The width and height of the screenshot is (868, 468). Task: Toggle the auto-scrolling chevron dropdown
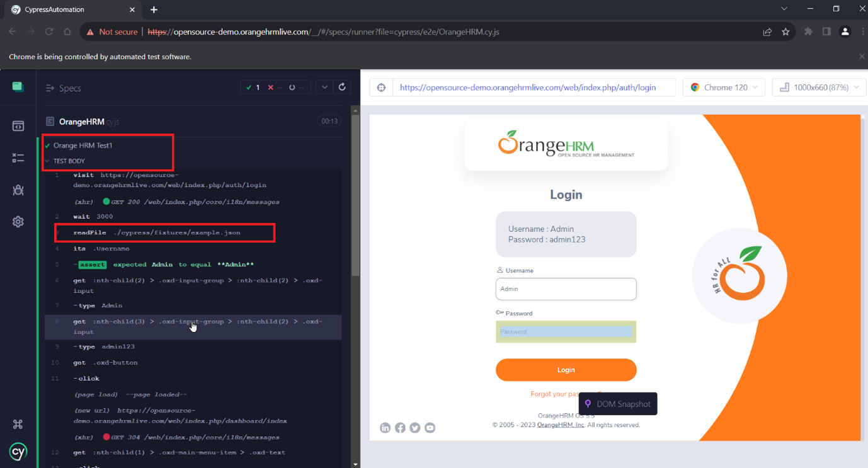[x=324, y=88]
